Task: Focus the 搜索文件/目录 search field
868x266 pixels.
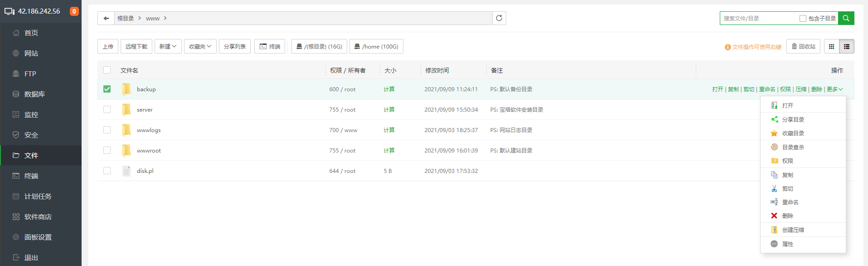Action: [758, 19]
